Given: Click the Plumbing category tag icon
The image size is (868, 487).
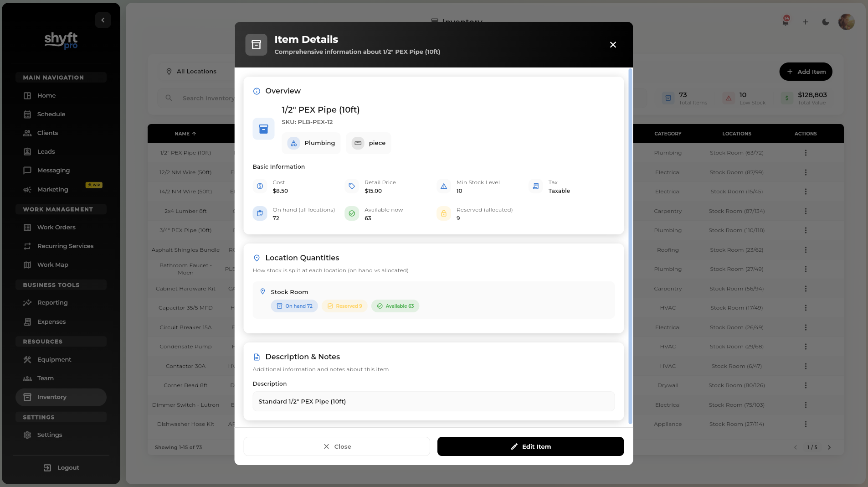Looking at the screenshot, I should tap(294, 143).
